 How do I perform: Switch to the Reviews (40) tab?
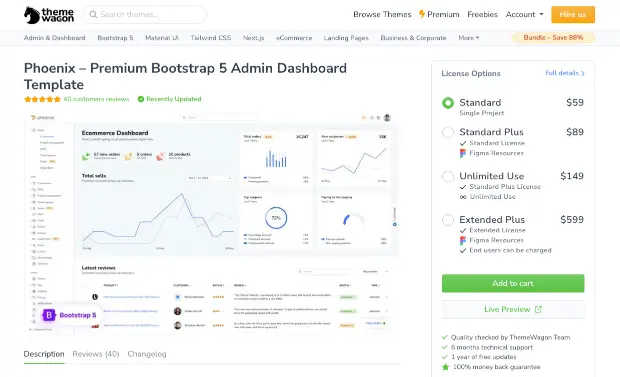click(x=96, y=354)
